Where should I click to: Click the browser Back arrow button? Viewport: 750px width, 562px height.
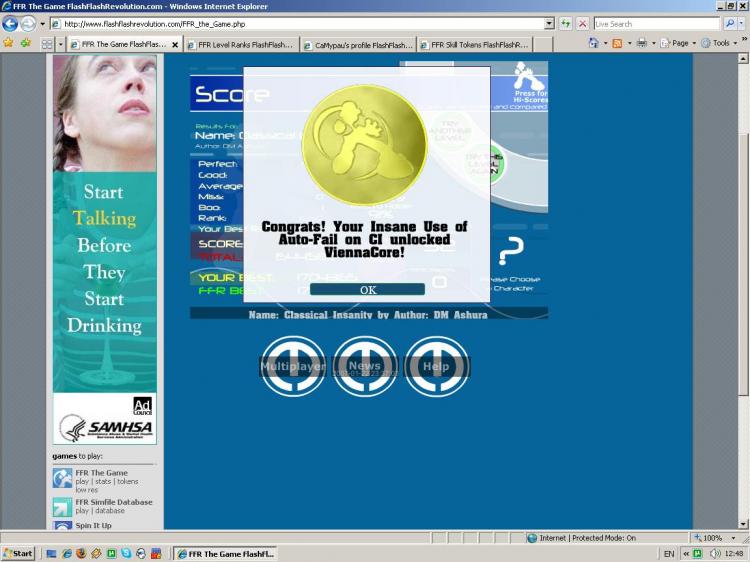click(x=11, y=23)
